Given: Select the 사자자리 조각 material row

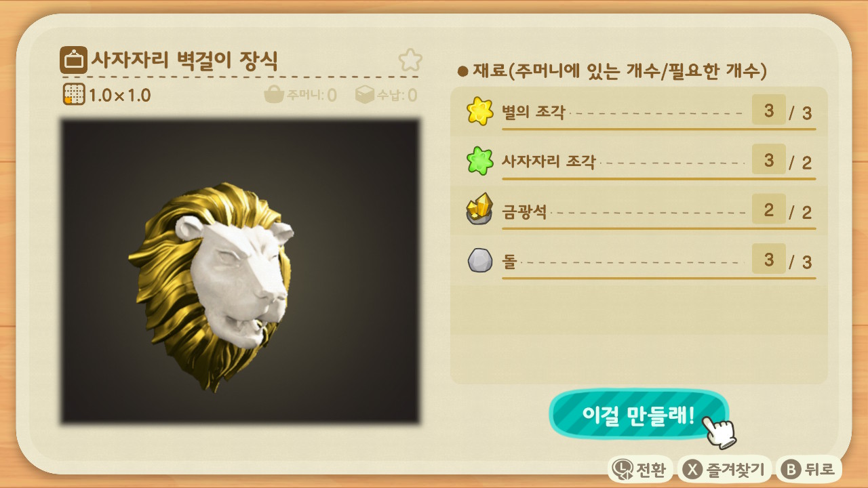Looking at the screenshot, I should click(x=639, y=161).
